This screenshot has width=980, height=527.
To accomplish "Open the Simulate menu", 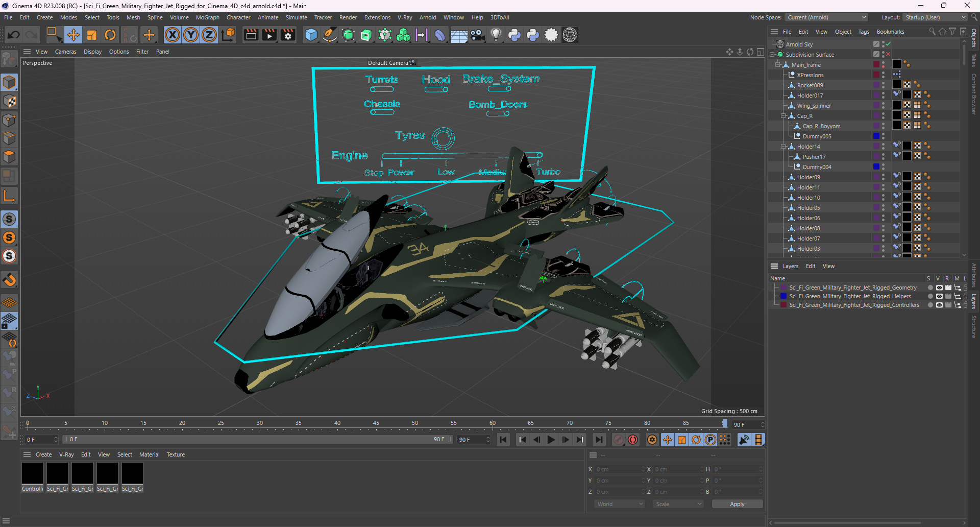I will [x=296, y=17].
